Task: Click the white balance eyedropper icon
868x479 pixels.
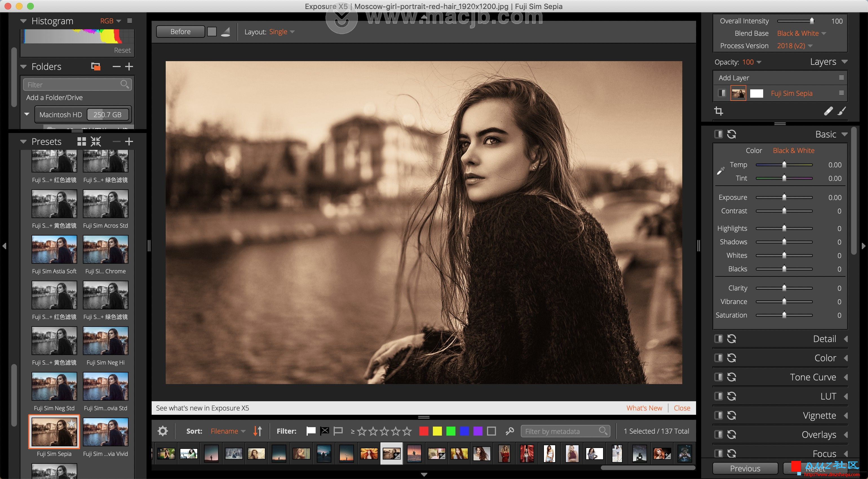Action: click(x=720, y=171)
